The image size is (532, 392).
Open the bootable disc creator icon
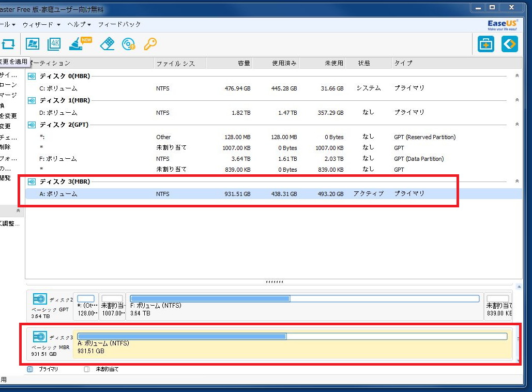point(129,44)
